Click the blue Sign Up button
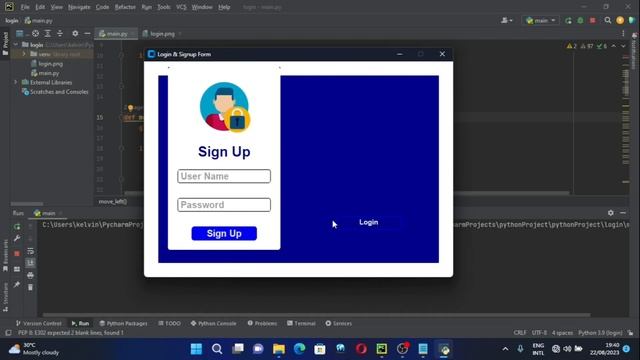The image size is (640, 360). point(224,233)
